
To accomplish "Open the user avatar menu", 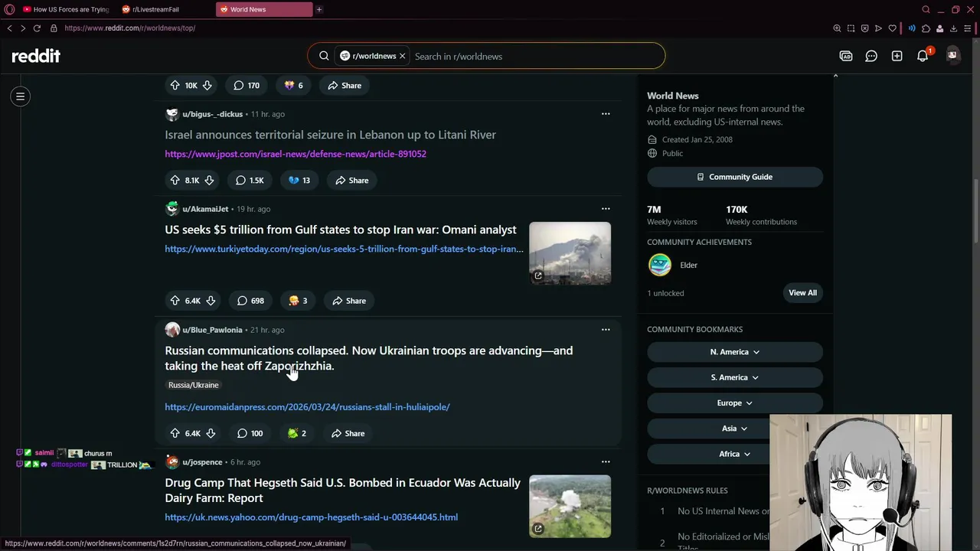I will 952,55.
